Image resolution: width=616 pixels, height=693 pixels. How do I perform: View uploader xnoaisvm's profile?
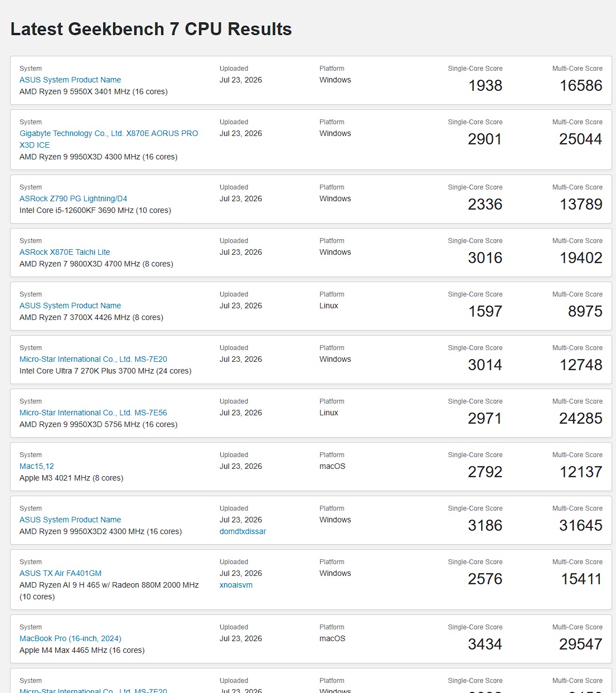(236, 585)
